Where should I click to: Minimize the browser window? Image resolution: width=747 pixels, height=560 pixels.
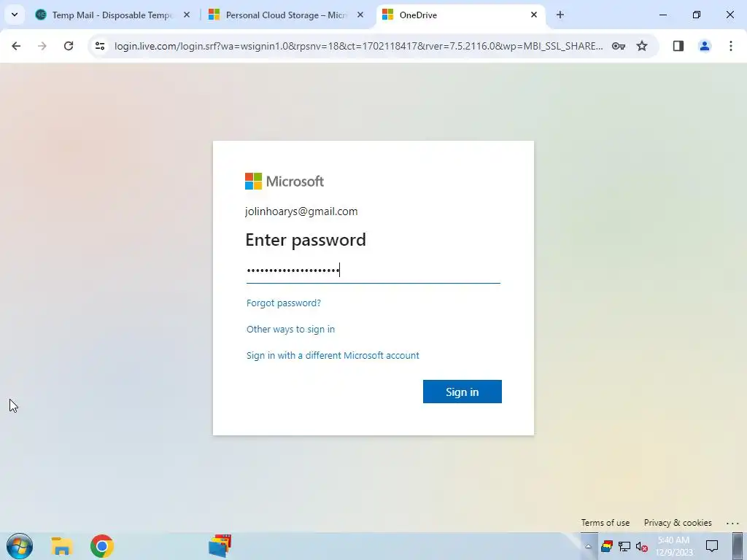[662, 15]
